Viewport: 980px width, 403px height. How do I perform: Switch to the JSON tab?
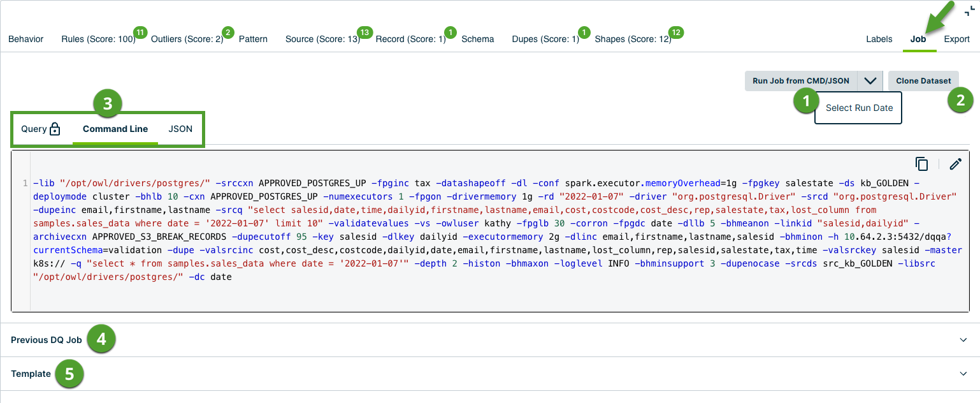click(x=180, y=128)
